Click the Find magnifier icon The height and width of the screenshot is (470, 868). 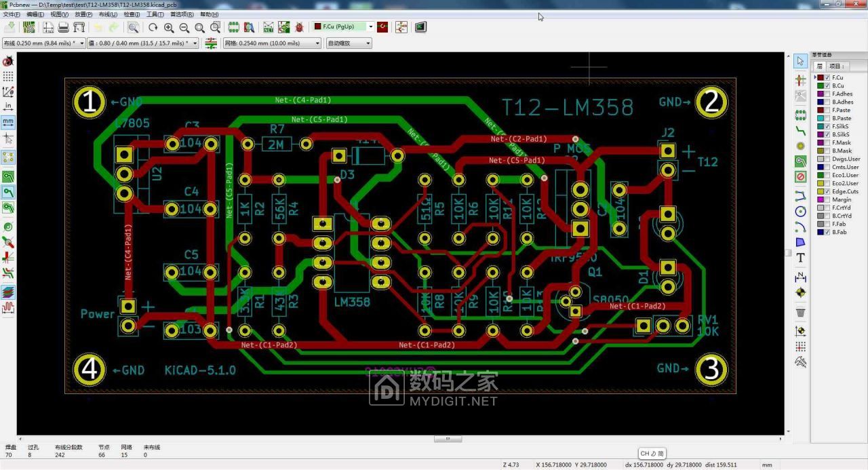tap(134, 27)
